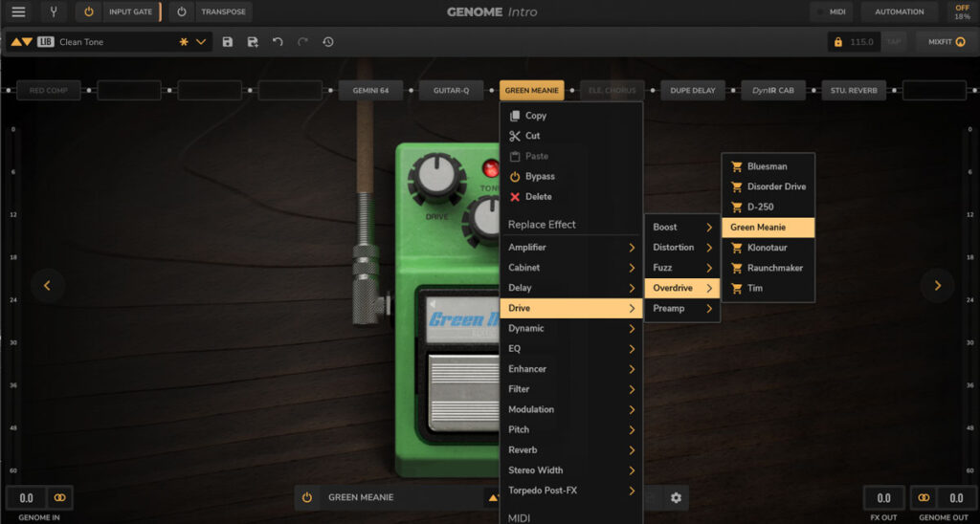Image resolution: width=980 pixels, height=524 pixels.
Task: Open the hamburger main menu
Action: [x=18, y=11]
